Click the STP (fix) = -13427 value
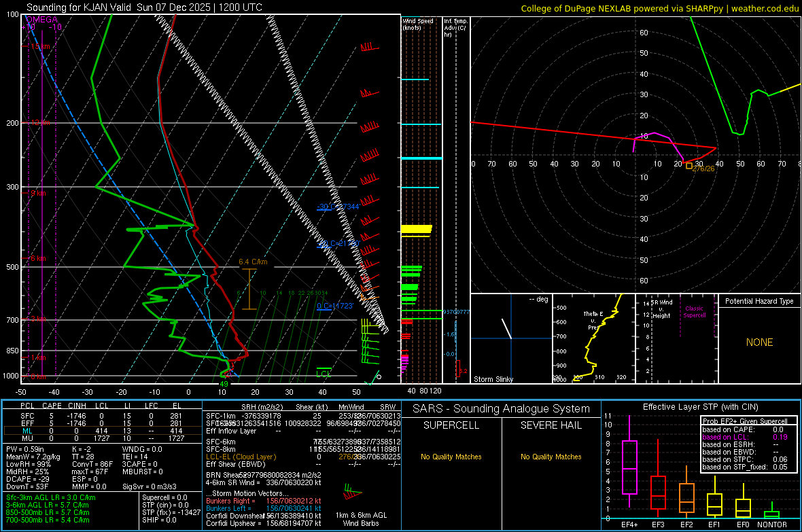This screenshot has height=532, width=802. [171, 512]
